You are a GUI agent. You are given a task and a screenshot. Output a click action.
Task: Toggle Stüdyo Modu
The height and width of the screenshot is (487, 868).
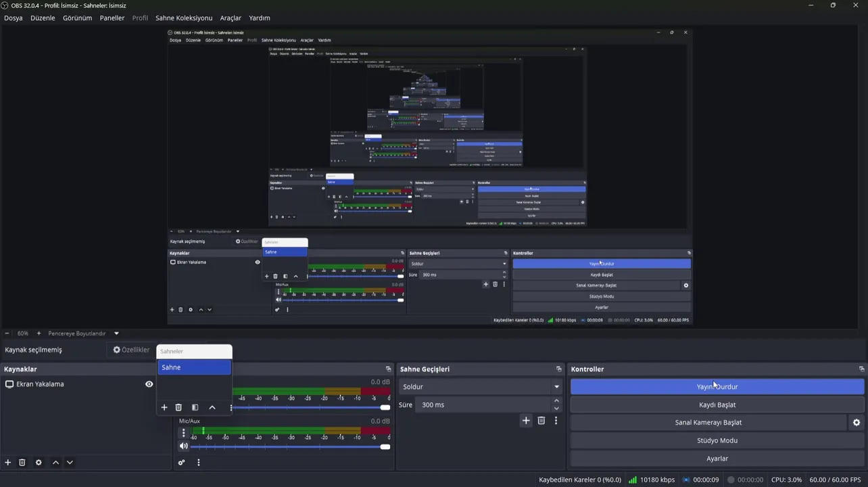coord(717,440)
